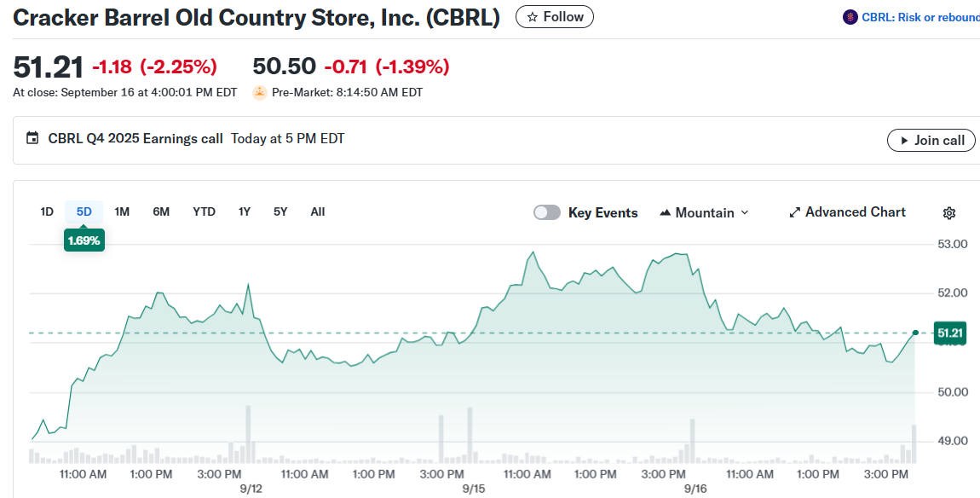
Task: Select the YTD range tab
Action: click(204, 212)
